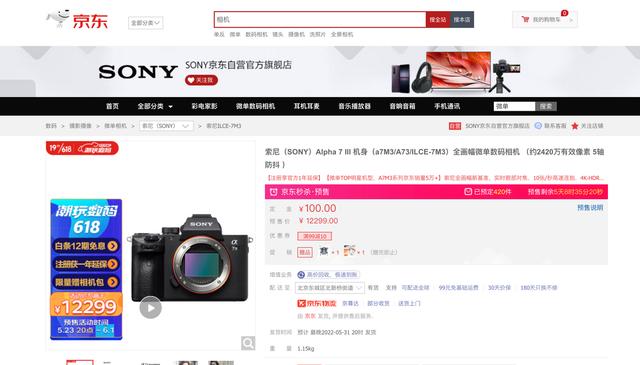This screenshot has width=640, height=365.
Task: Open the 首页 store menu item
Action: point(112,106)
